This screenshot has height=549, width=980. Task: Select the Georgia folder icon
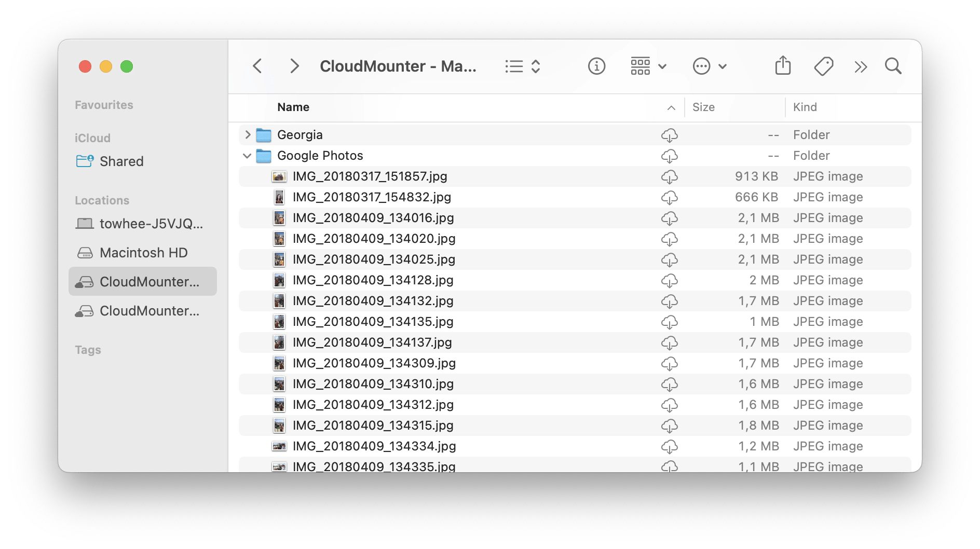point(264,135)
